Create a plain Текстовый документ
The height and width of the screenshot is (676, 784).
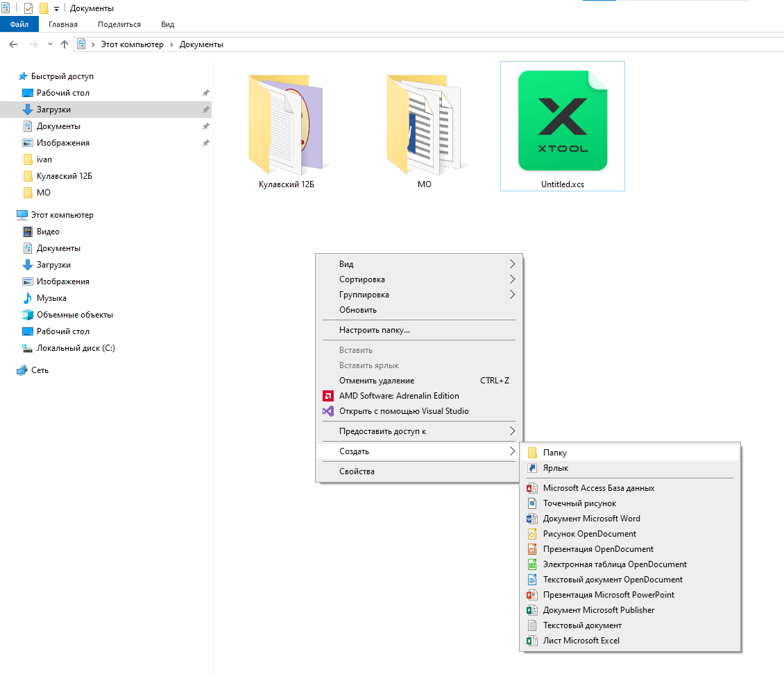pyautogui.click(x=630, y=625)
